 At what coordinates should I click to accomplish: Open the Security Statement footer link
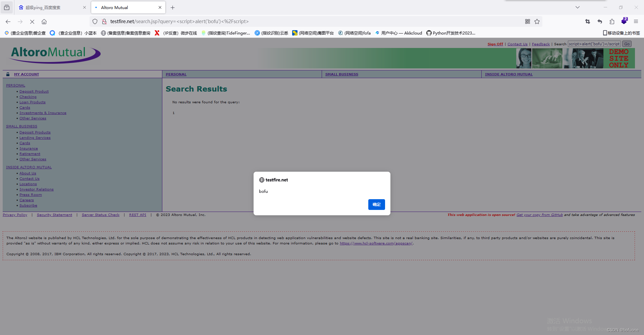tap(54, 215)
